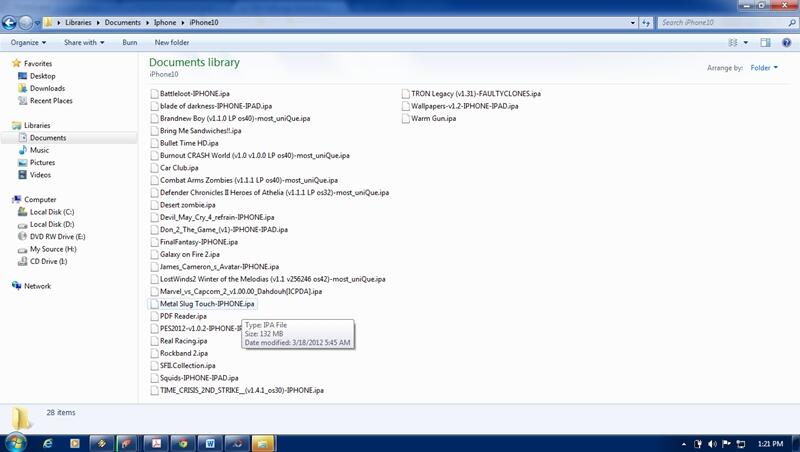Click the Back navigation arrow
This screenshot has width=800, height=452.
9,22
